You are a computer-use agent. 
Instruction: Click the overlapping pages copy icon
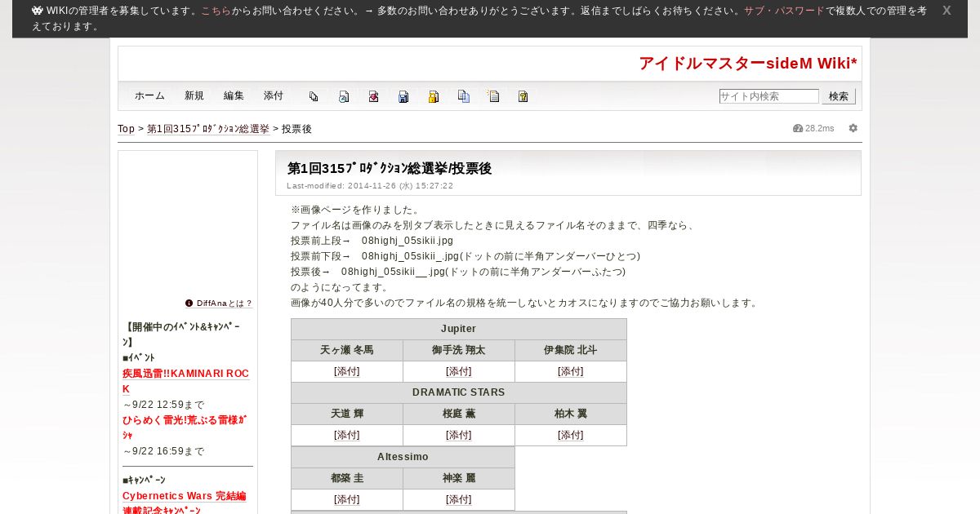[314, 96]
